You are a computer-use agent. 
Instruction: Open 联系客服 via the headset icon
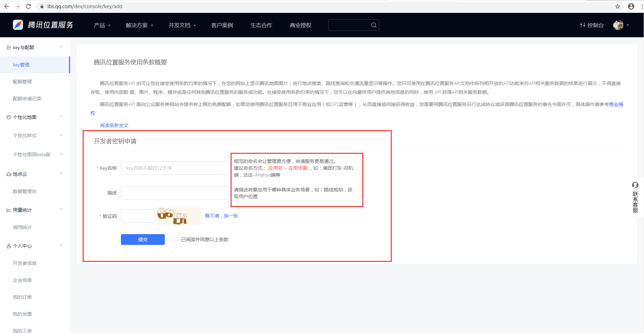point(635,185)
